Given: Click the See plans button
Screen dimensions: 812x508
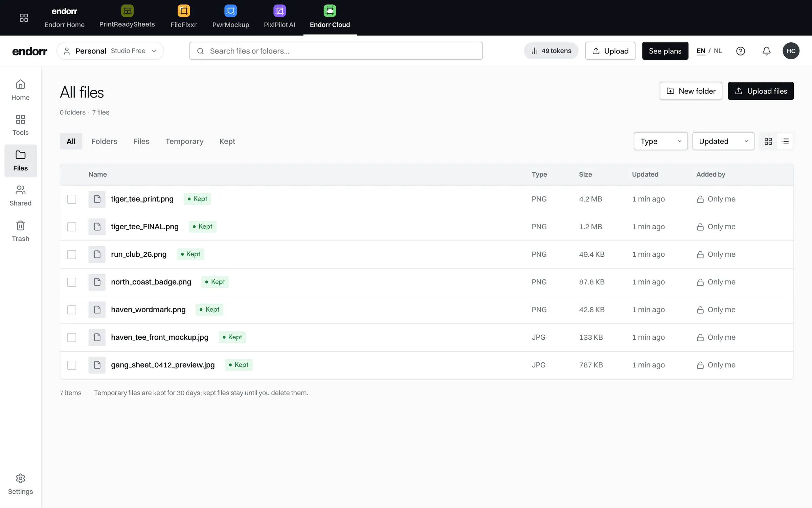Looking at the screenshot, I should pos(665,51).
